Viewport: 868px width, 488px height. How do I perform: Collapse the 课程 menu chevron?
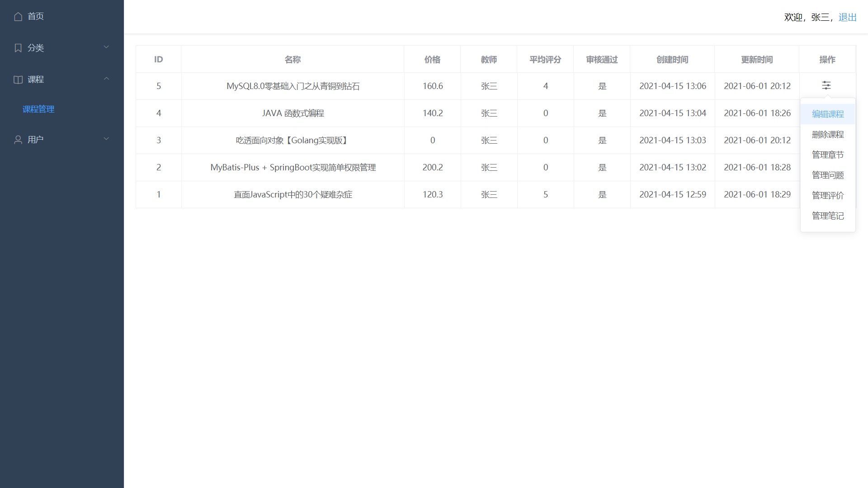106,79
